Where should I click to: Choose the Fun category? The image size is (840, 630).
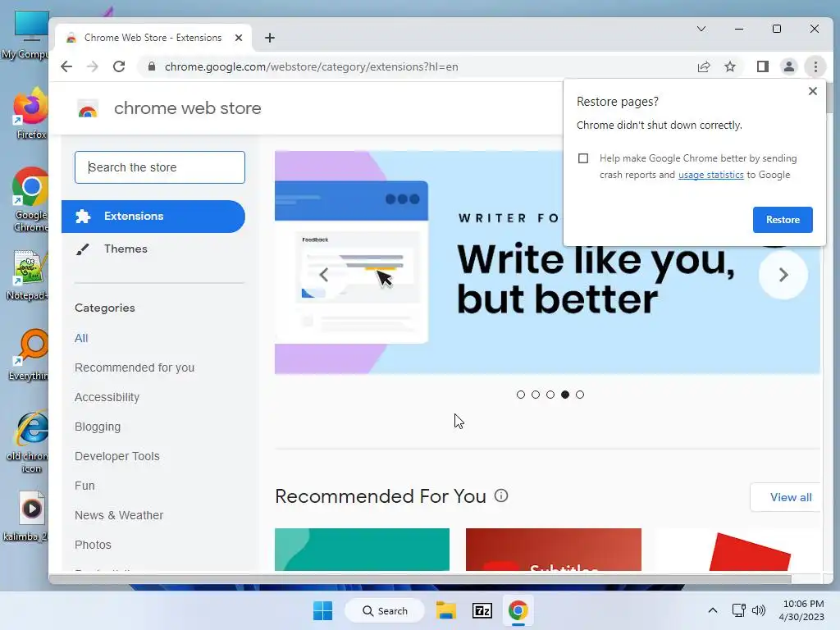(84, 486)
